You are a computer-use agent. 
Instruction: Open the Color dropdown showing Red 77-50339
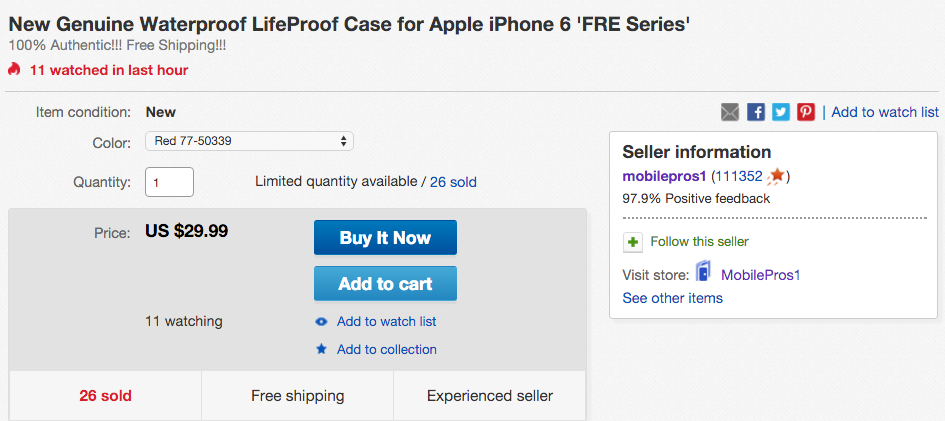click(249, 141)
